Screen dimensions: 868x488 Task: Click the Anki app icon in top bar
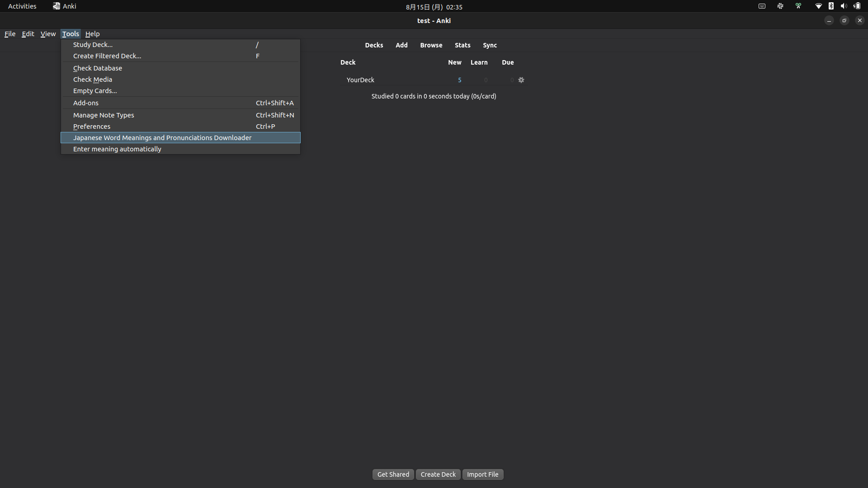pyautogui.click(x=57, y=6)
